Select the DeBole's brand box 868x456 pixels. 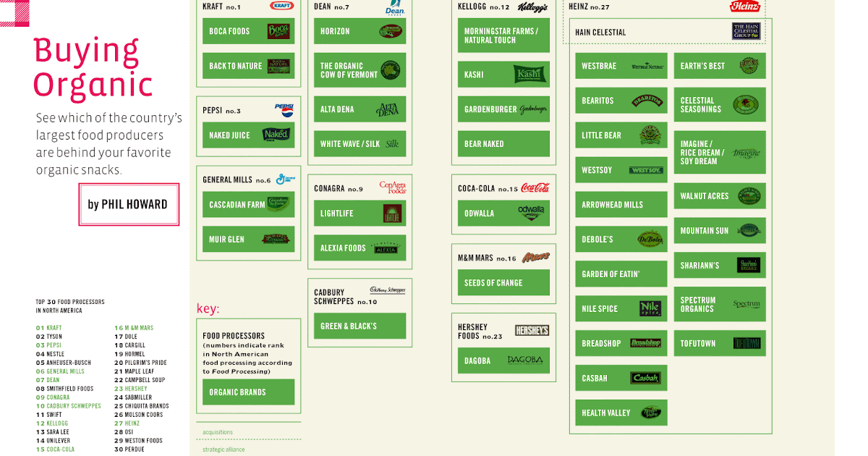(x=621, y=240)
